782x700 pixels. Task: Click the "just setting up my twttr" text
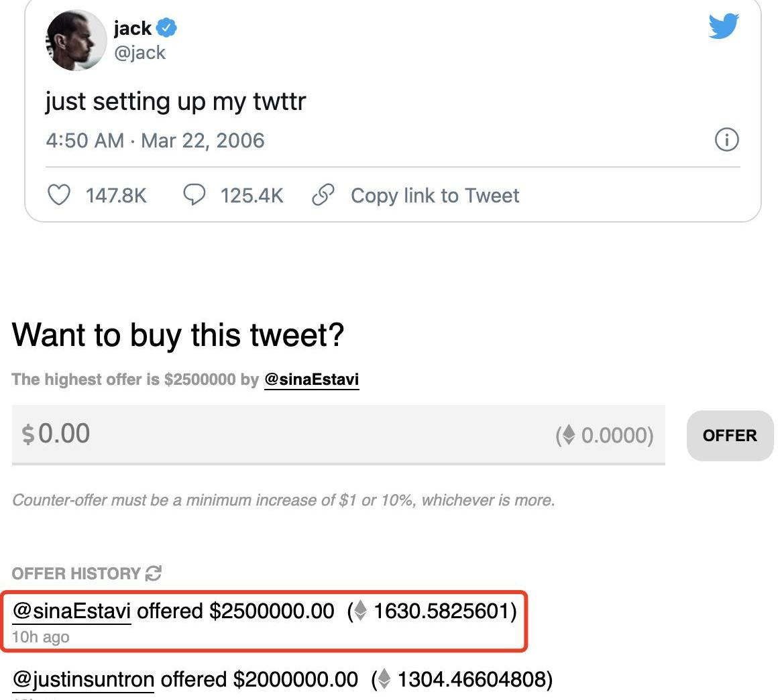[176, 101]
